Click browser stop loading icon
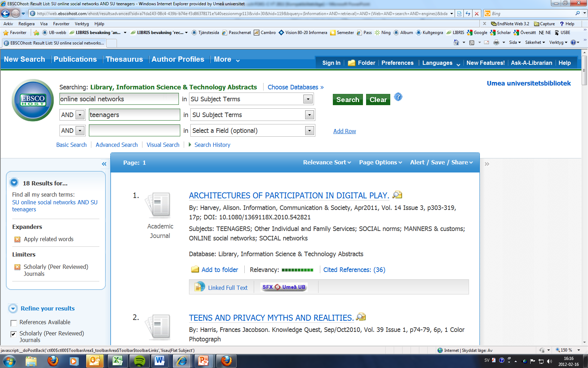Image resolution: width=588 pixels, height=368 pixels. tap(476, 14)
